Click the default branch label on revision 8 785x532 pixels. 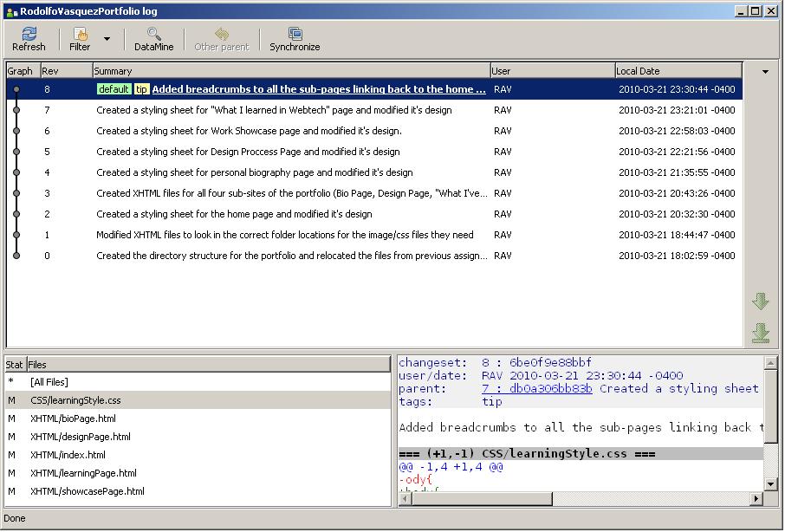click(114, 89)
